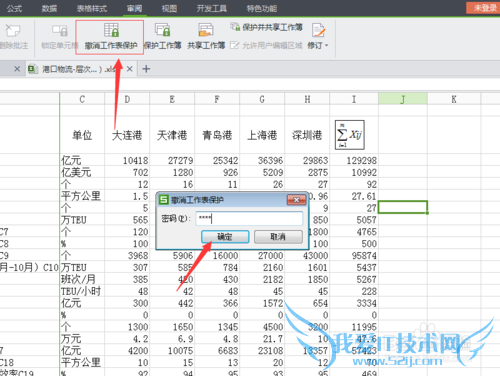
Task: Select column J header
Action: tap(403, 99)
